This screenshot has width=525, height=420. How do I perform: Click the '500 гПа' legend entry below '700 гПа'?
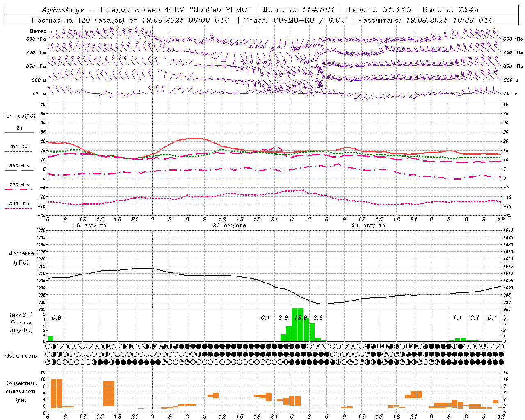pos(19,204)
